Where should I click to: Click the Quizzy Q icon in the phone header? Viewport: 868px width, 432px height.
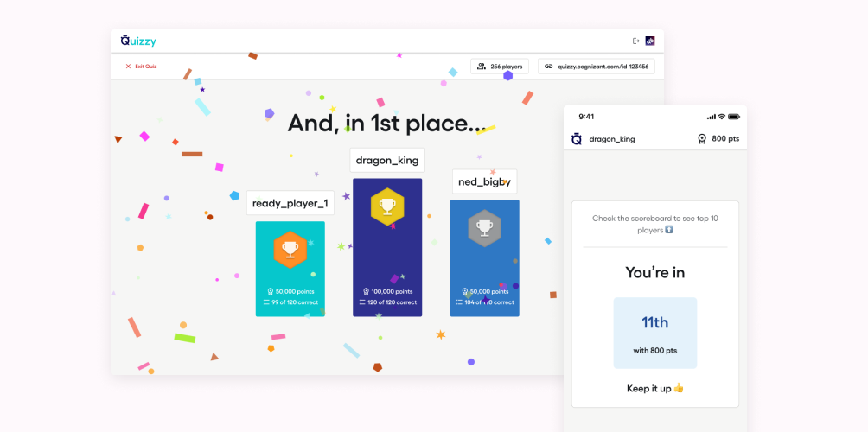point(577,139)
